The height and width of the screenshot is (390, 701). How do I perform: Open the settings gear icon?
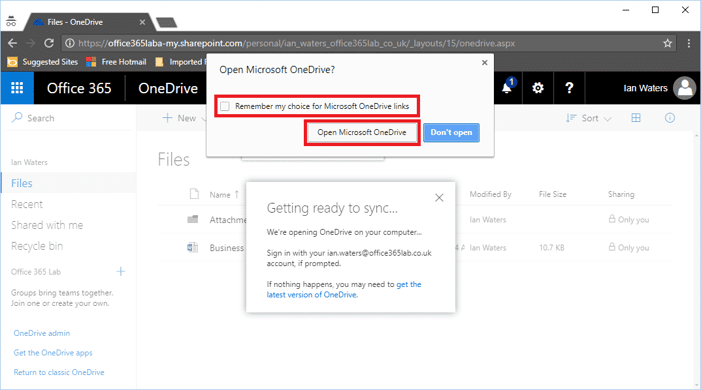coord(537,88)
